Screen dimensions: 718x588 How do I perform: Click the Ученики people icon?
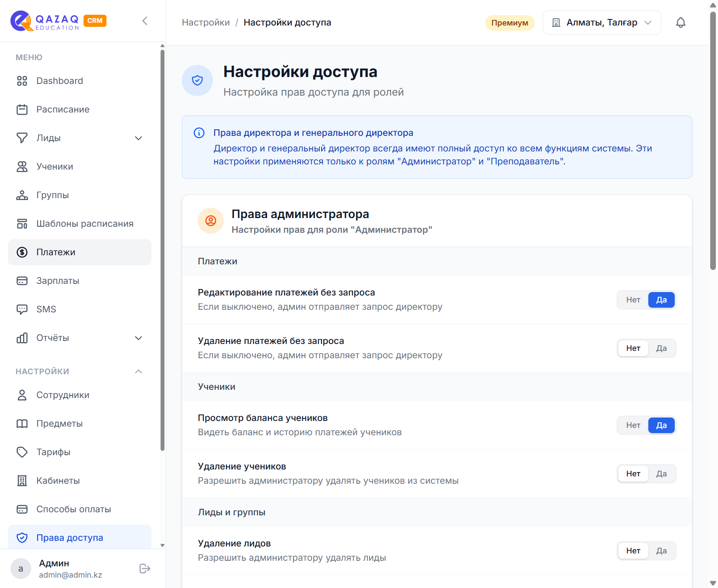click(22, 167)
